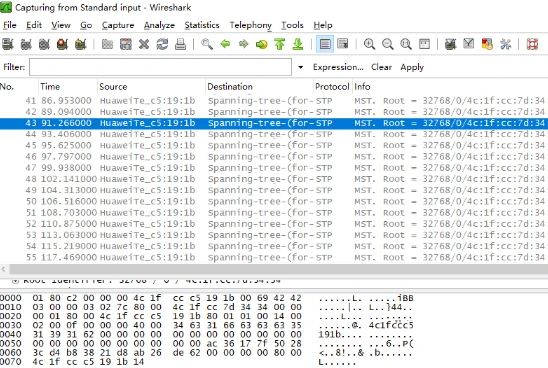
Task: Sort by the Protocol column header
Action: click(332, 87)
